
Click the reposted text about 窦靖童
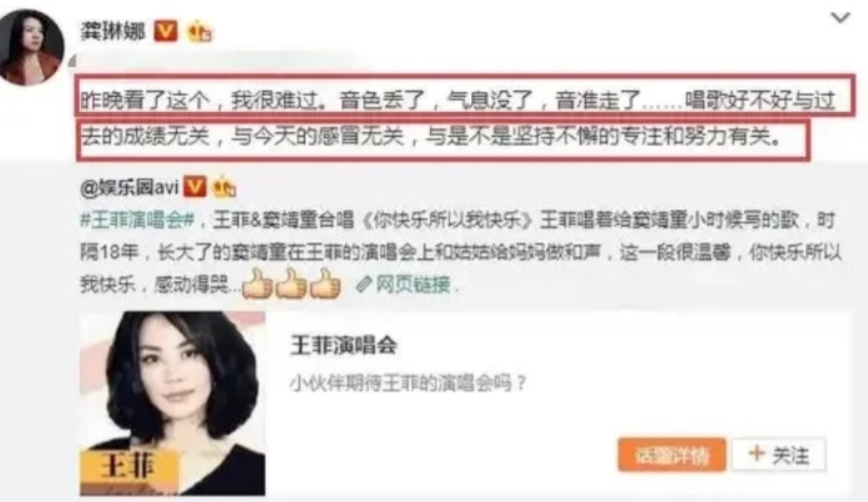coord(461,252)
